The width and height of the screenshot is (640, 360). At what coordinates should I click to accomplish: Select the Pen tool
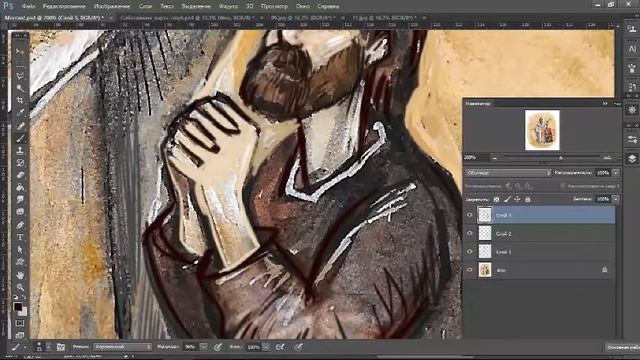(x=20, y=225)
